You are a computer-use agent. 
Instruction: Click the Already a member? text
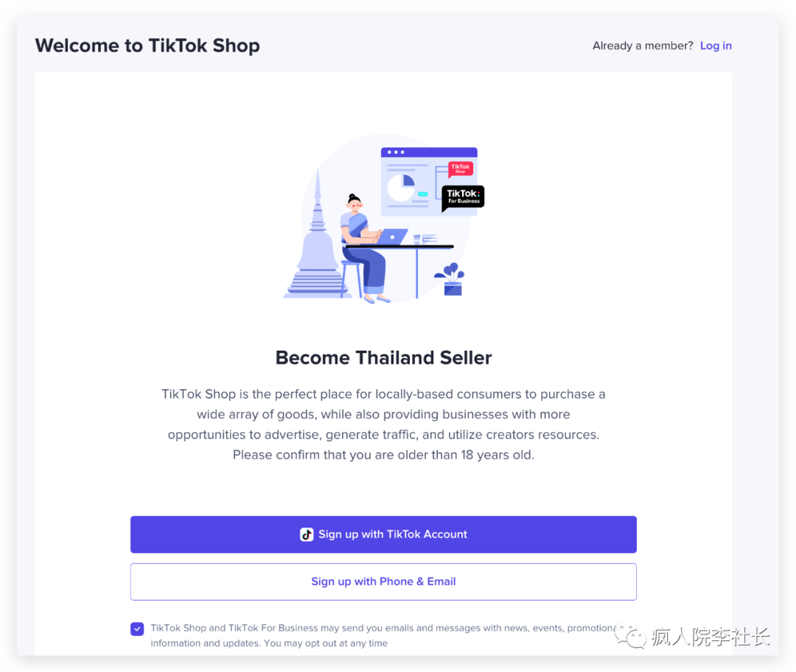643,46
